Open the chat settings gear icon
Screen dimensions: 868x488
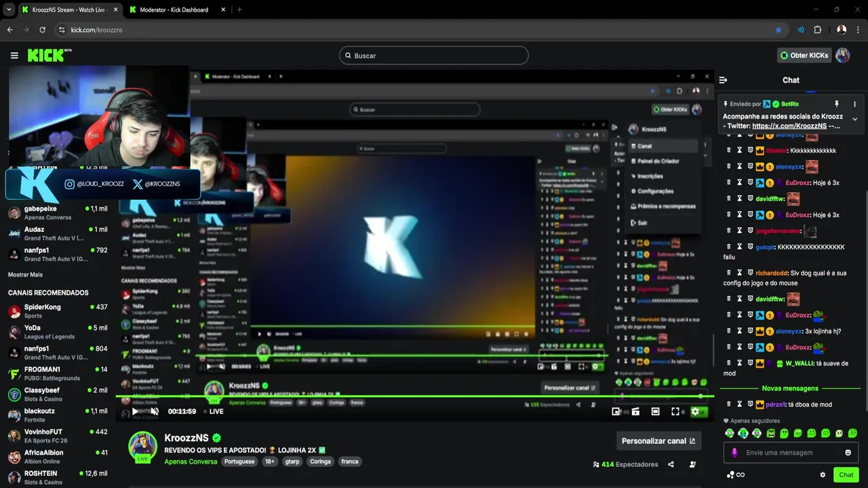coord(823,474)
